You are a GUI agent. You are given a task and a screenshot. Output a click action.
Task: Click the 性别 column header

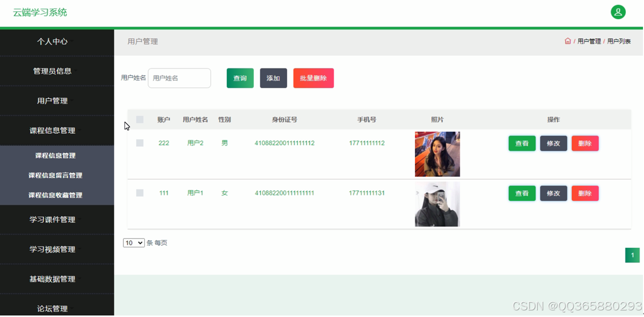pyautogui.click(x=225, y=120)
